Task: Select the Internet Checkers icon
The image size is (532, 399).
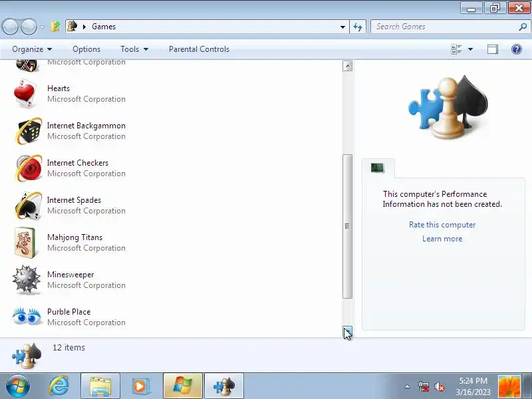Action: click(29, 168)
